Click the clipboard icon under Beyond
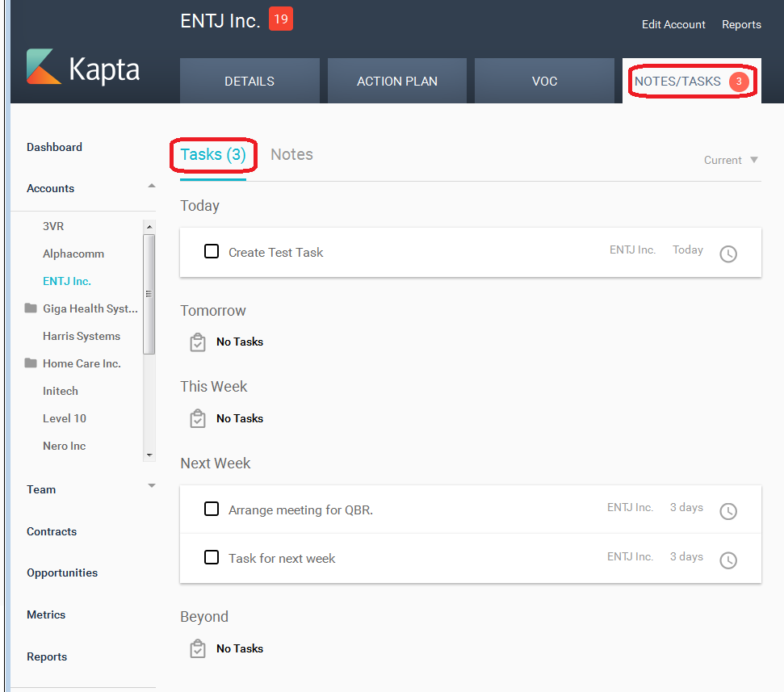784x692 pixels. (x=198, y=648)
